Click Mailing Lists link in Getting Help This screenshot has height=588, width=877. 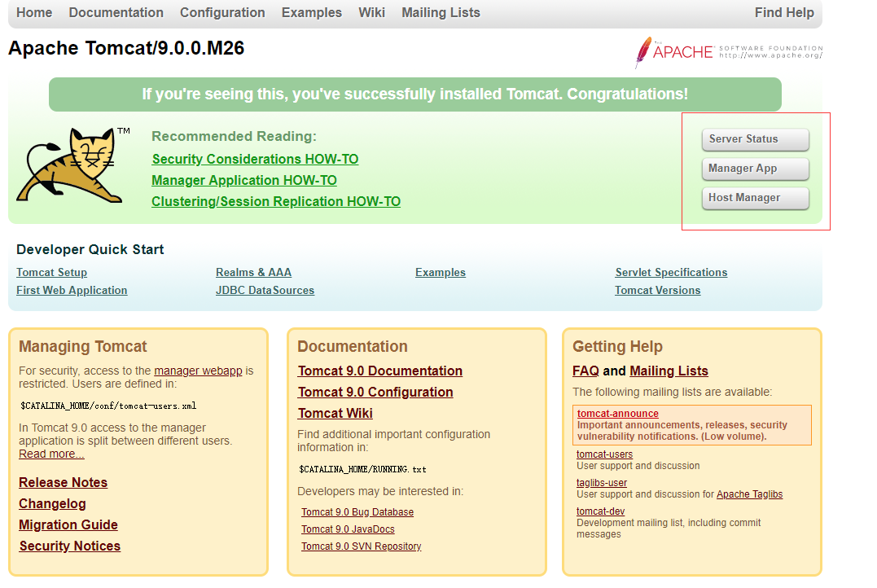(x=669, y=371)
